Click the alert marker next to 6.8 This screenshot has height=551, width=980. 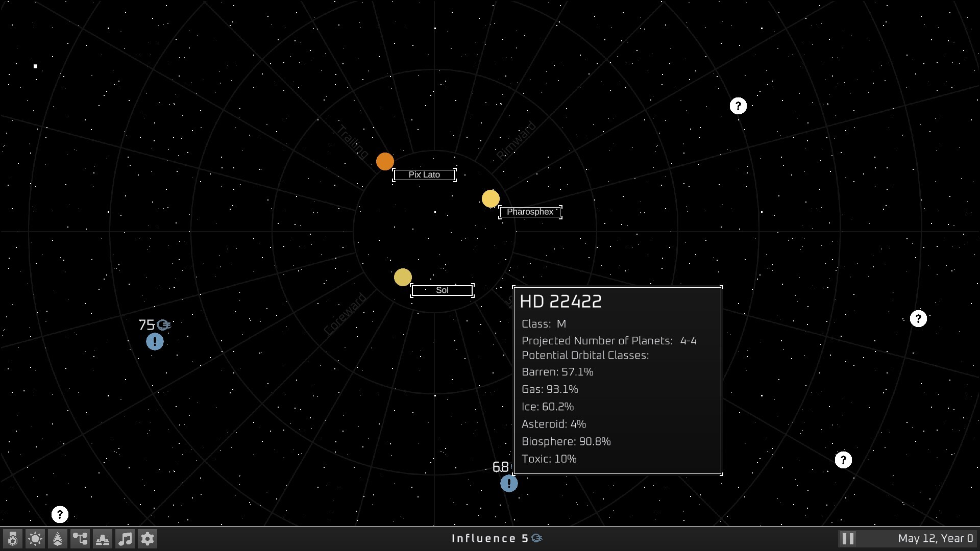point(509,484)
